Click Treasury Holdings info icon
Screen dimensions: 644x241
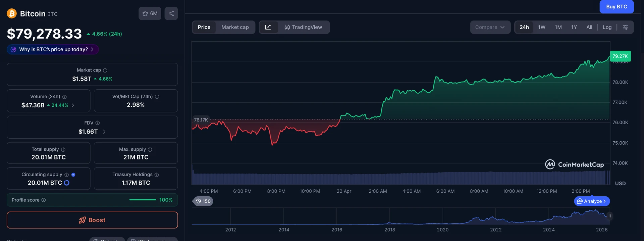(x=157, y=175)
